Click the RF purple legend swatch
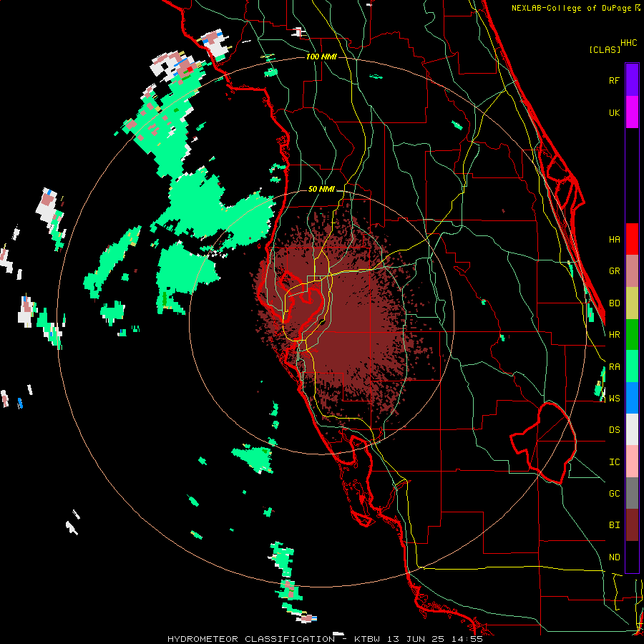The image size is (644, 644). pos(632,80)
